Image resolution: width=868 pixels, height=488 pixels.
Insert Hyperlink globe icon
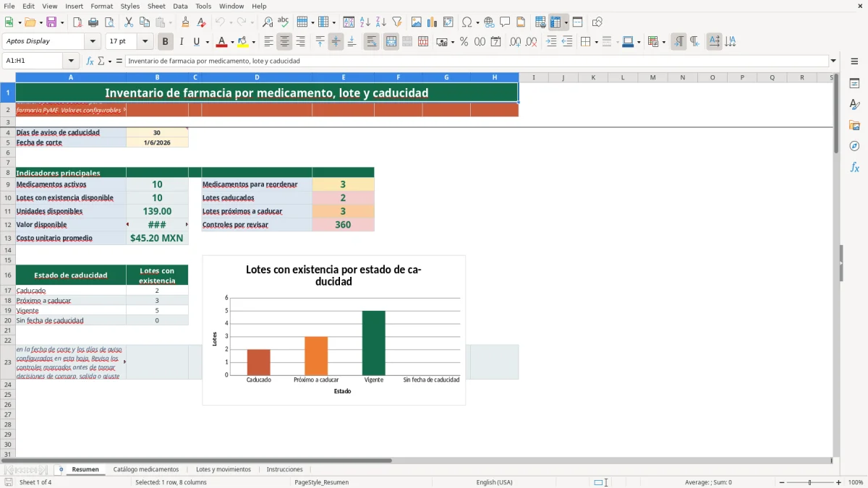(489, 22)
